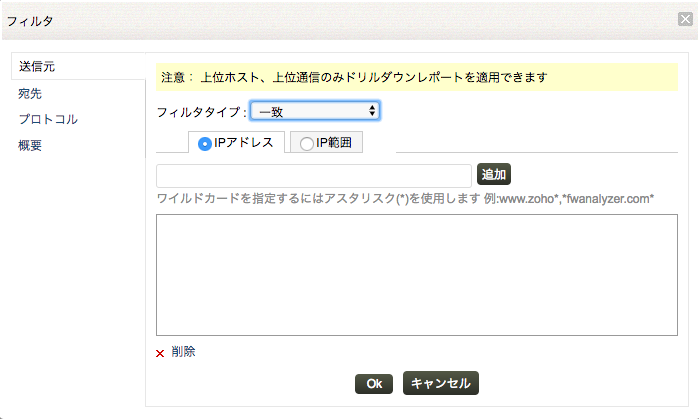Image resolution: width=699 pixels, height=419 pixels.
Task: Click the red X delete icon
Action: pyautogui.click(x=160, y=353)
